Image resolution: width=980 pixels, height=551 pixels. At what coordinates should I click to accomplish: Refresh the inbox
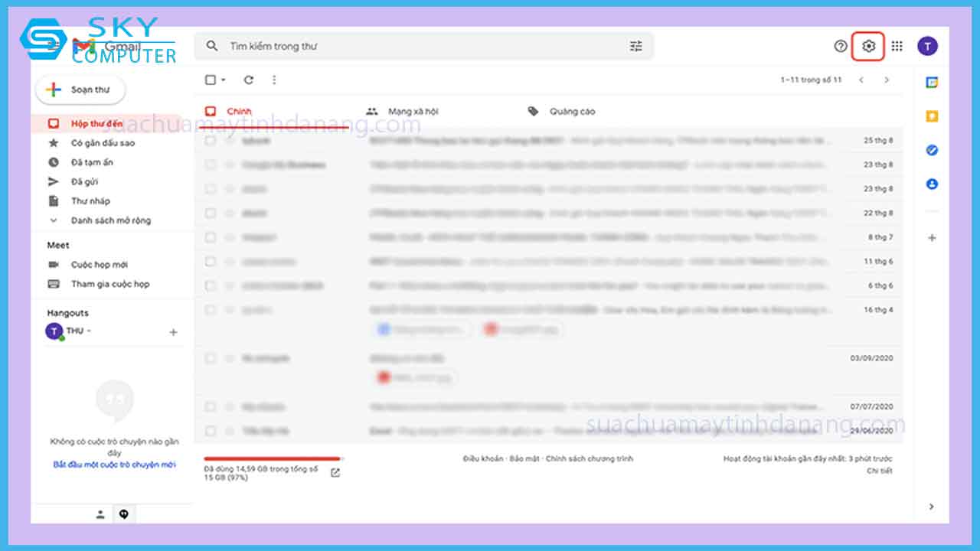249,80
